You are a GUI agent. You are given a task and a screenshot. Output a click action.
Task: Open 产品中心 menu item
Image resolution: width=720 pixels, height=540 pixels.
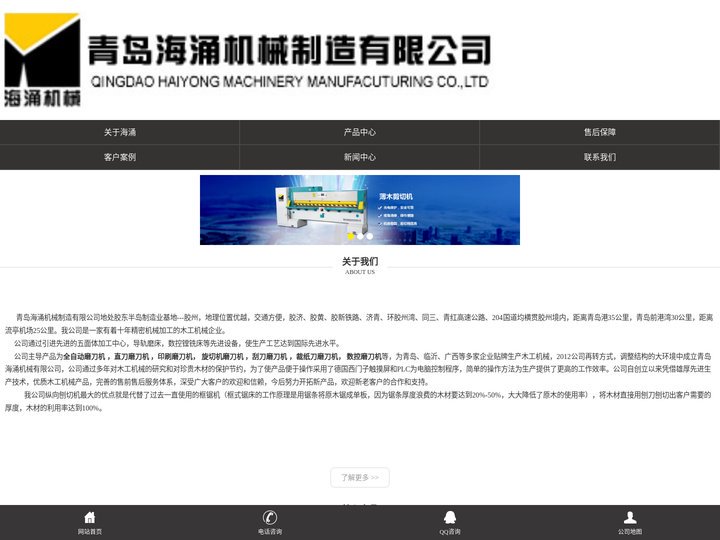tap(360, 132)
